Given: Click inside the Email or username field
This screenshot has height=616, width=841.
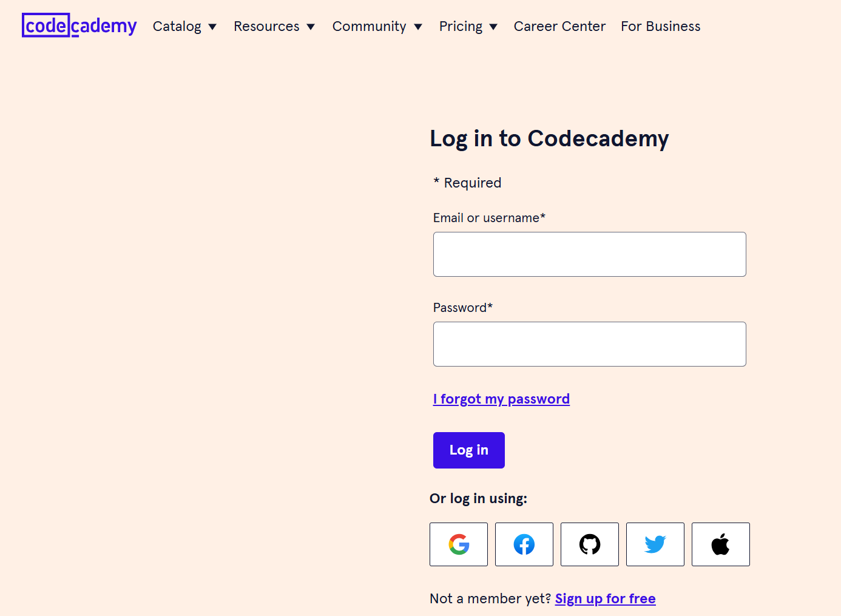Looking at the screenshot, I should tap(589, 254).
